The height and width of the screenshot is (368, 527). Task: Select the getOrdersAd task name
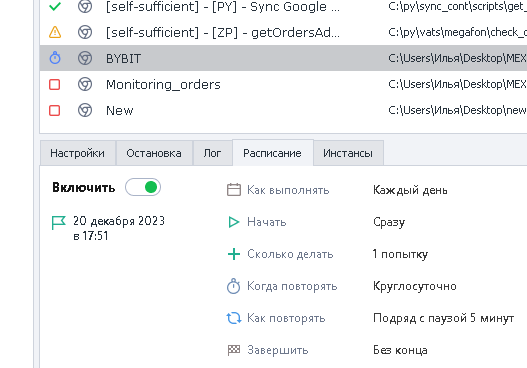pyautogui.click(x=222, y=33)
